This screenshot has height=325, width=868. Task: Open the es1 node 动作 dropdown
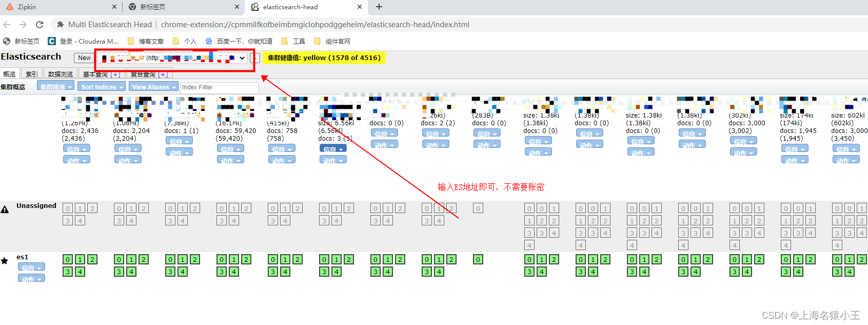(31, 278)
